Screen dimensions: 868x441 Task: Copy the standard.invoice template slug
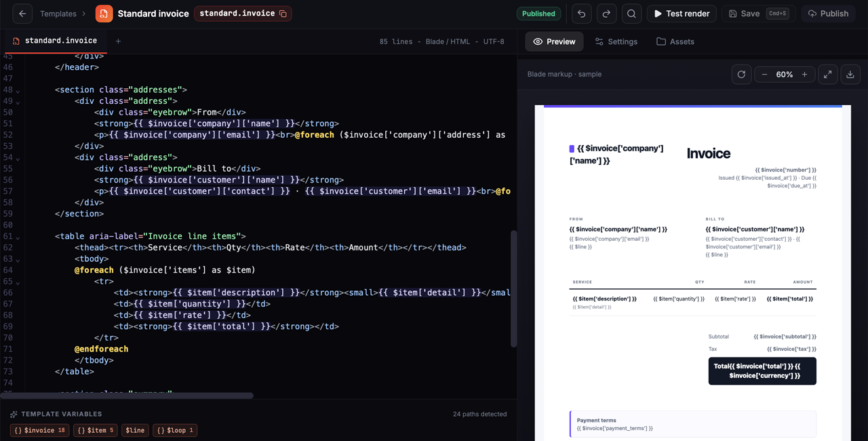(x=283, y=14)
